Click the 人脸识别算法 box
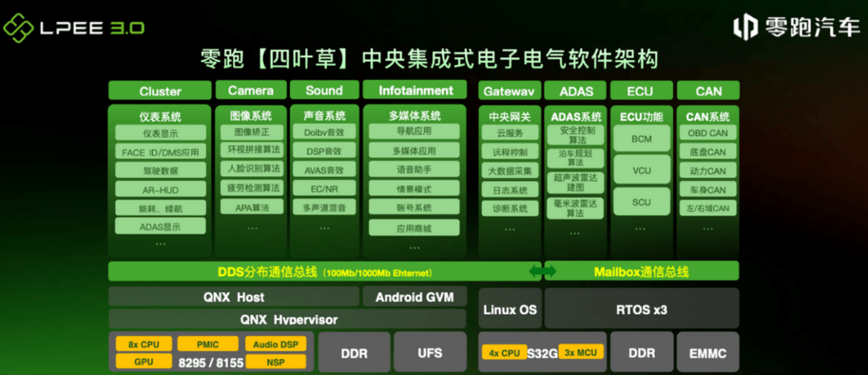Screen dimensions: 868x375 click(252, 168)
